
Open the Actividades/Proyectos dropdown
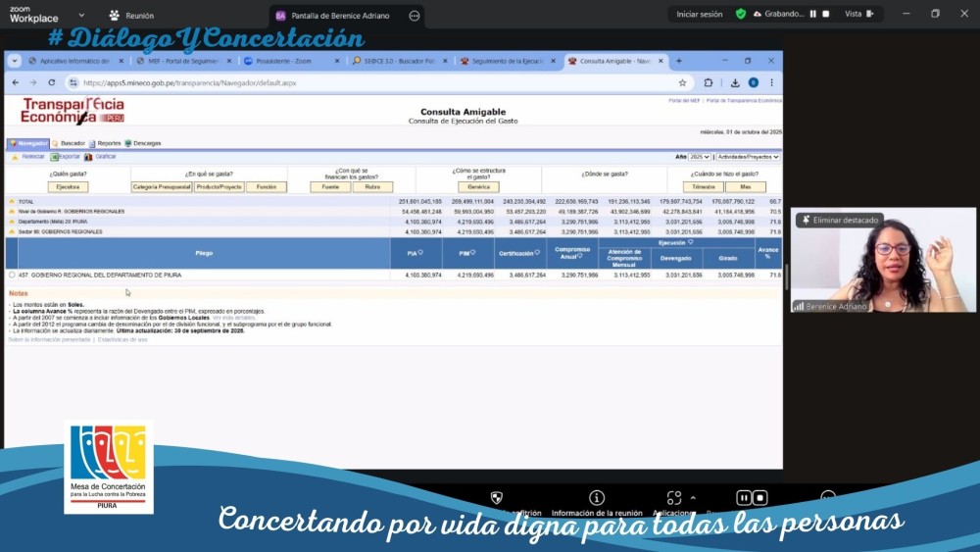[x=748, y=157]
